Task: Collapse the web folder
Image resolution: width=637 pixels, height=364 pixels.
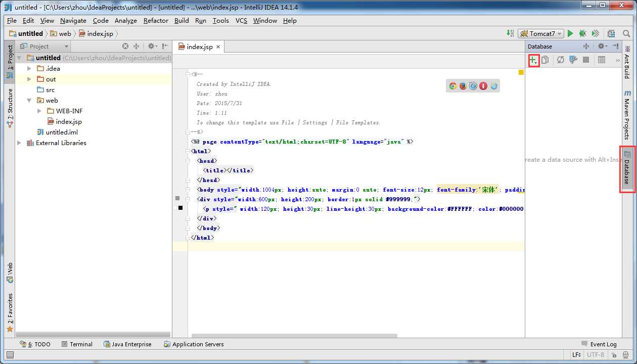Action: (x=29, y=100)
